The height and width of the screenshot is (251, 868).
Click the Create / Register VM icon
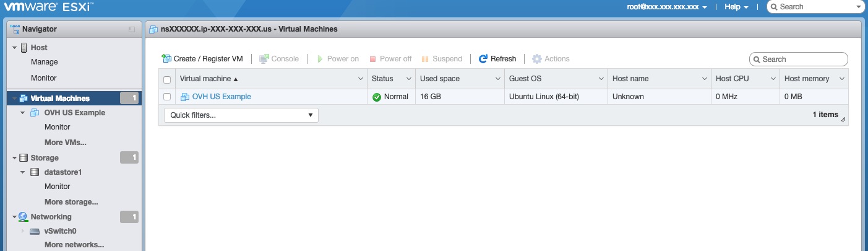tap(166, 58)
